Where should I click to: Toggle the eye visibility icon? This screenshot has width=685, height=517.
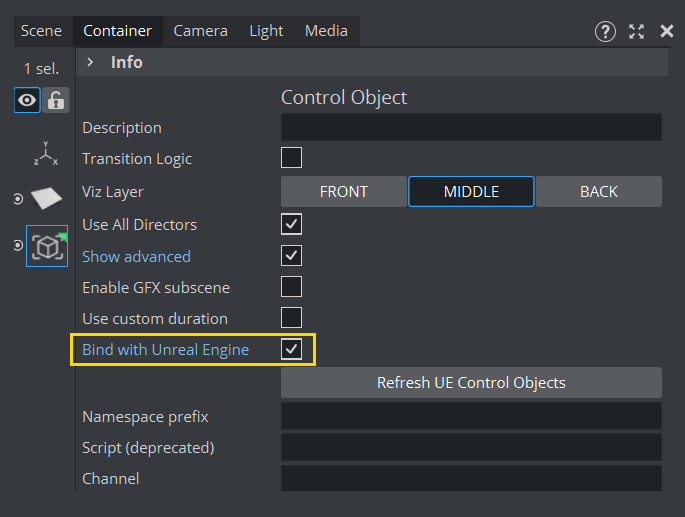point(27,100)
